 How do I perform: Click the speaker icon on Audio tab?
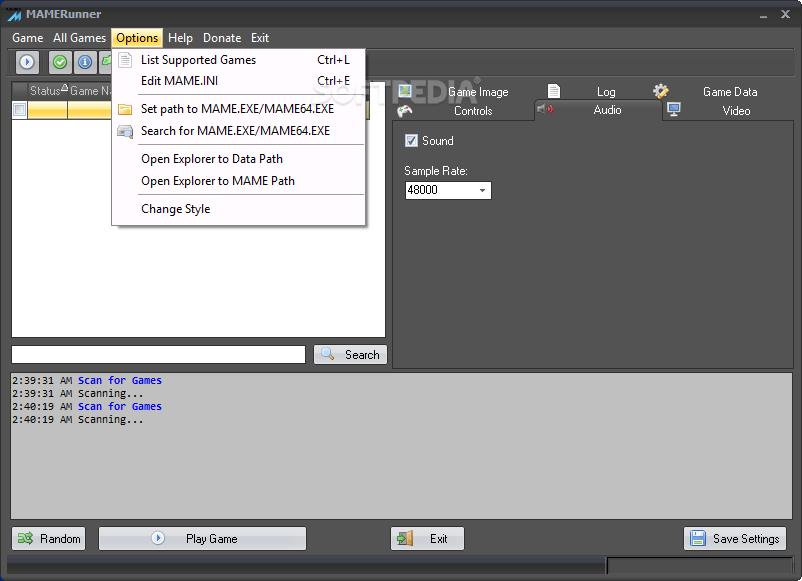[545, 109]
